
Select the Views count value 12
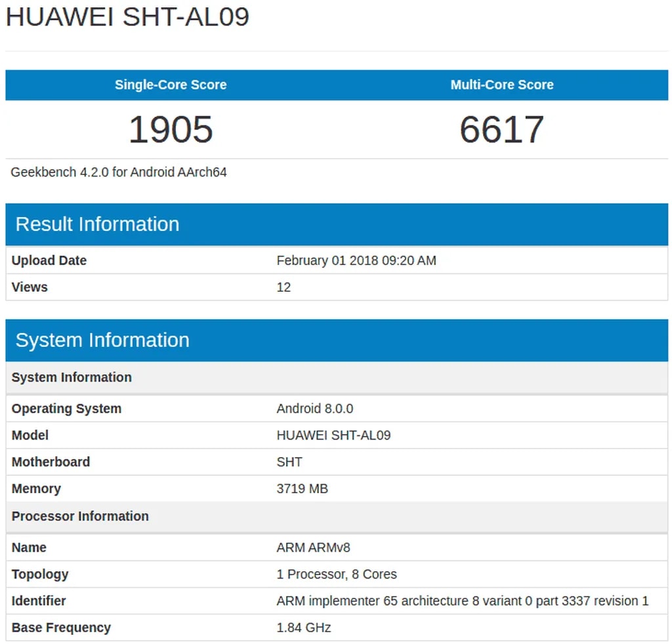coord(283,287)
